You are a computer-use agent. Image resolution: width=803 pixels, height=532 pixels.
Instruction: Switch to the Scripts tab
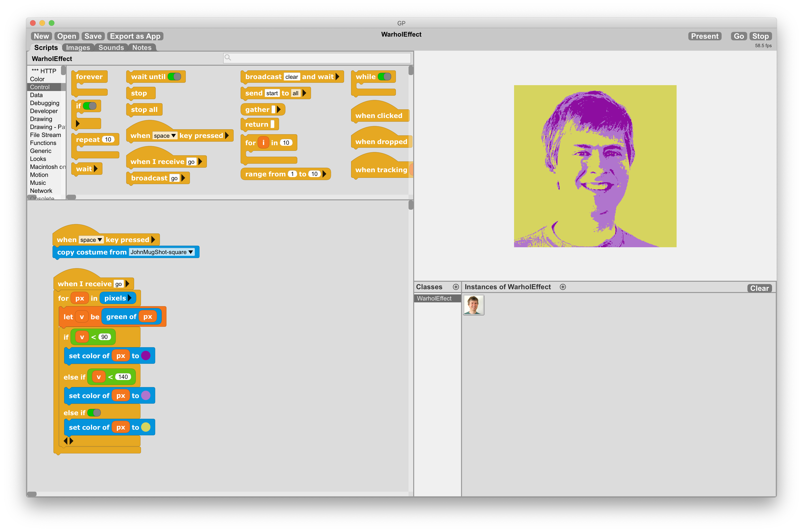[46, 47]
